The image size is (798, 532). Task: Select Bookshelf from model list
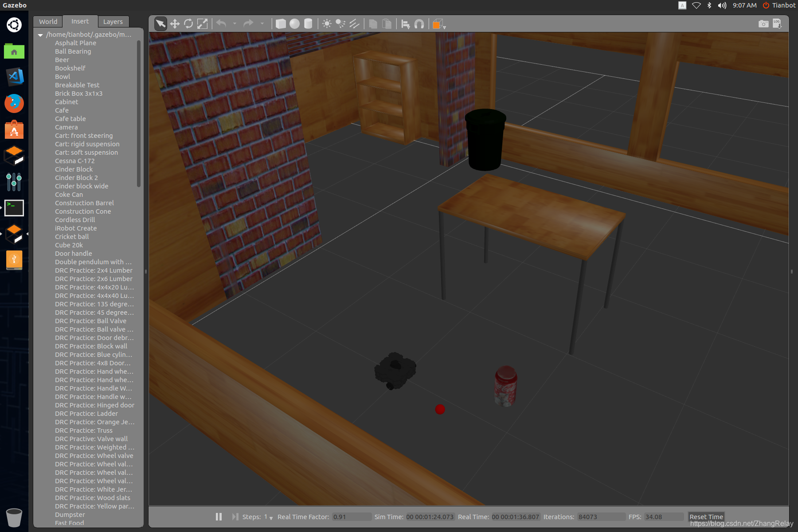click(70, 68)
